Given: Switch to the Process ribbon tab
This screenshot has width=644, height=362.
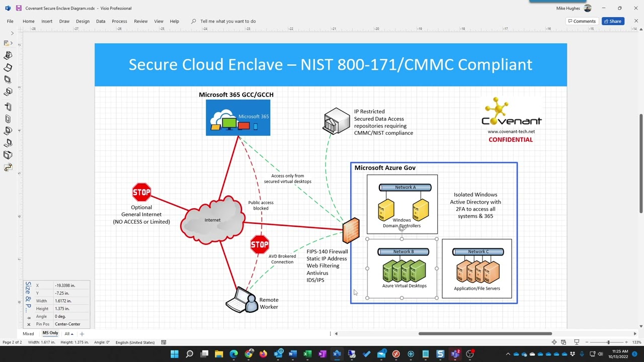Looking at the screenshot, I should click(119, 21).
